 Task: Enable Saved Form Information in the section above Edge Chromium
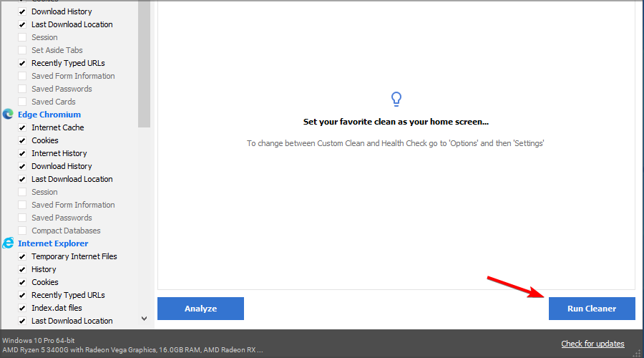[x=22, y=76]
